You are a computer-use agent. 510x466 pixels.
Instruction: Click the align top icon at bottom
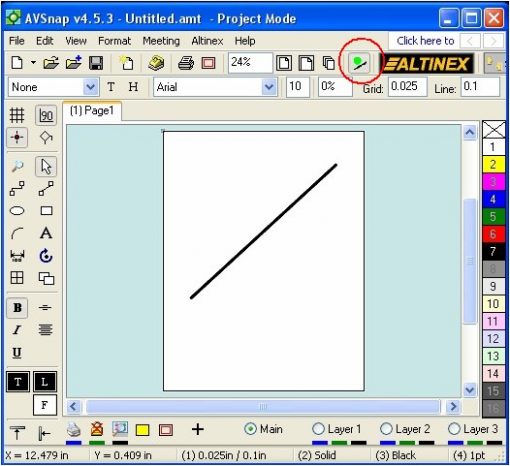point(17,432)
